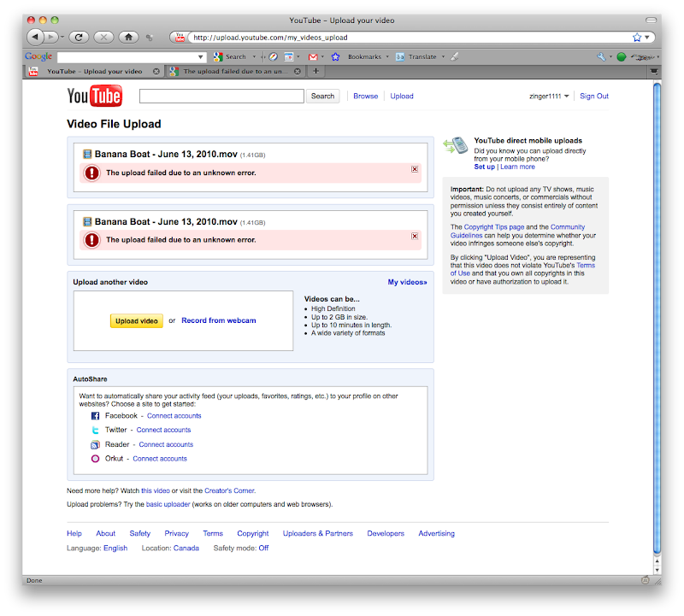This screenshot has width=684, height=616.
Task: Click the star in the address bar
Action: pos(638,37)
